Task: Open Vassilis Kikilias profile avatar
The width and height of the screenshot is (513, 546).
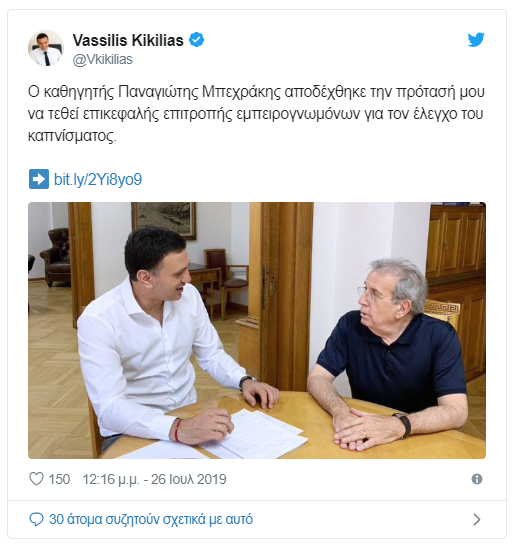Action: pyautogui.click(x=46, y=48)
